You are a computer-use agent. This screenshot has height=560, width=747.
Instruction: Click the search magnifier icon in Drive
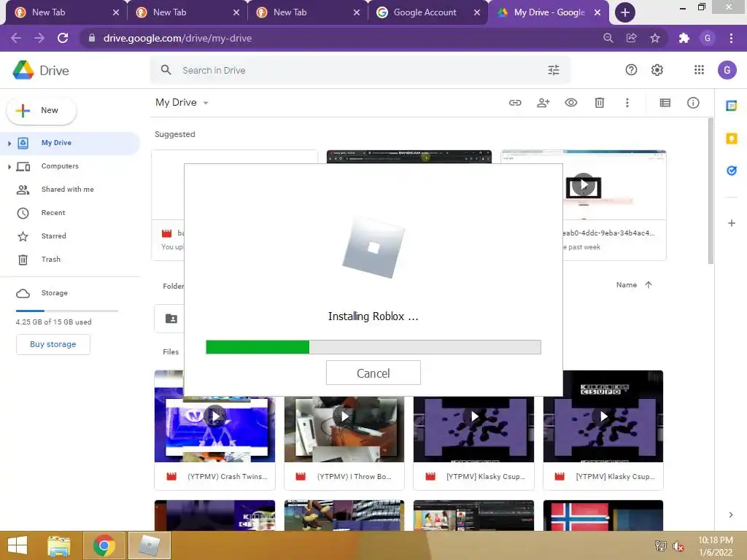(x=166, y=70)
